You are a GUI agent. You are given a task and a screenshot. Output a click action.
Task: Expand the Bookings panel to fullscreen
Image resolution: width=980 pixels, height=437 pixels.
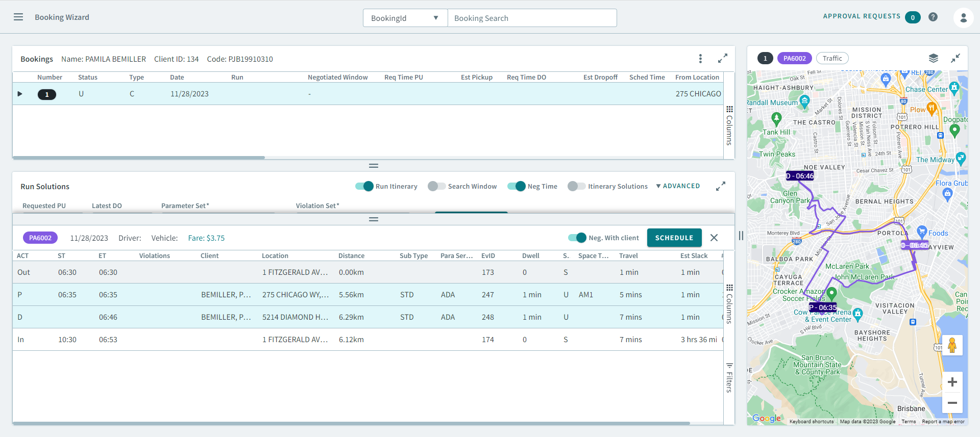723,59
